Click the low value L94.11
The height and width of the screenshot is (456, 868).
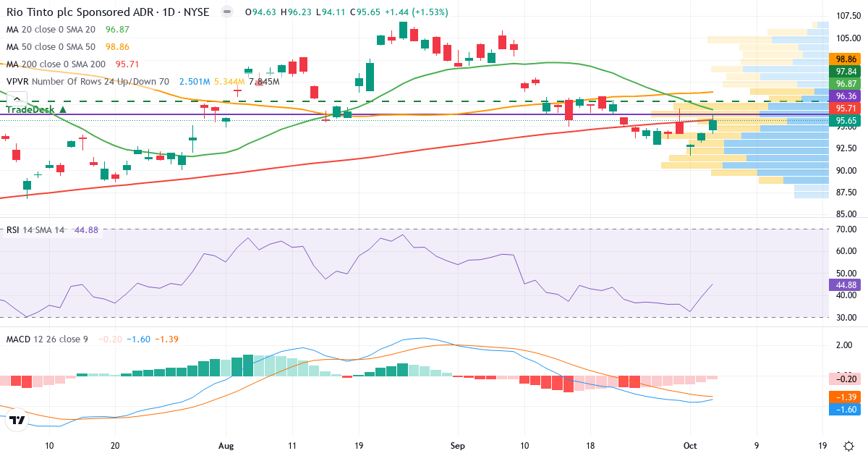pyautogui.click(x=330, y=12)
